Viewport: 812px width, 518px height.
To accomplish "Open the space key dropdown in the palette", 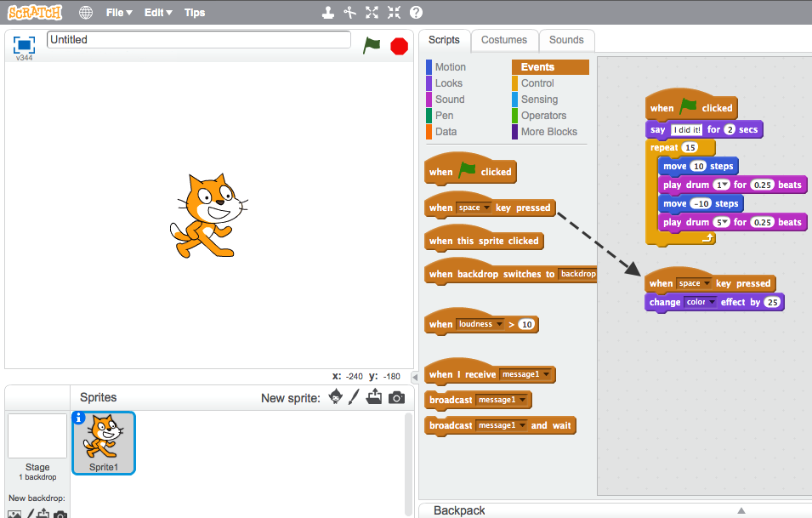I will (474, 208).
